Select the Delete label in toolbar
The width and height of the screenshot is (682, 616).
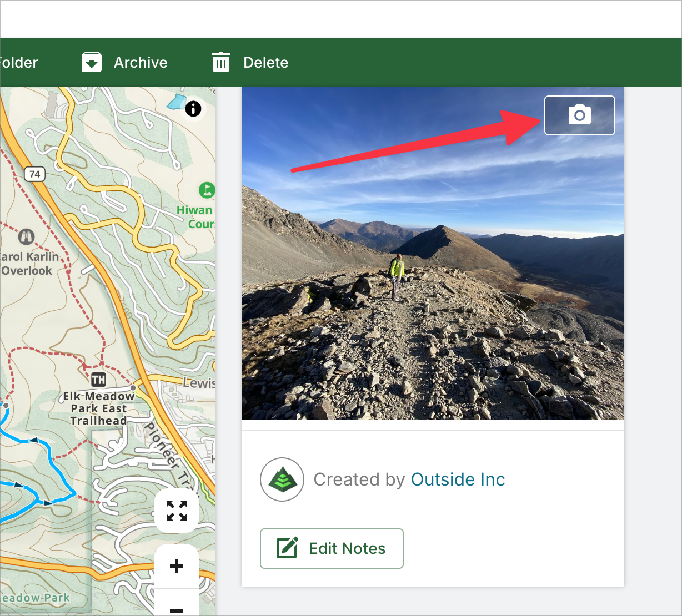(x=265, y=63)
